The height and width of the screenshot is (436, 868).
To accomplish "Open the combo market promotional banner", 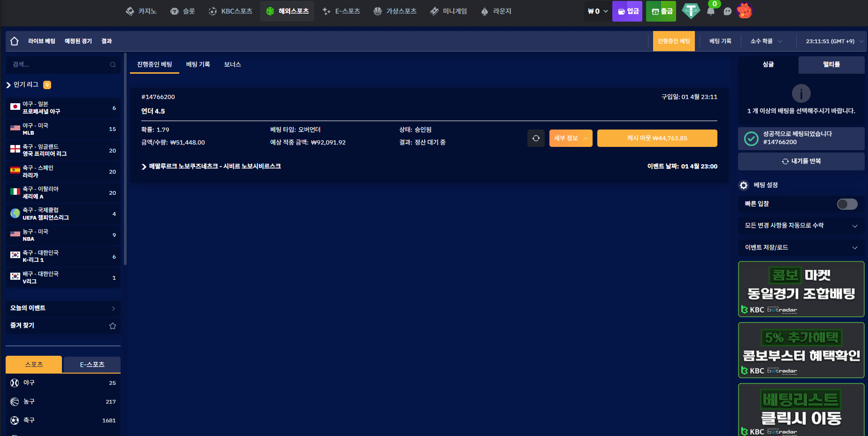I will [801, 289].
